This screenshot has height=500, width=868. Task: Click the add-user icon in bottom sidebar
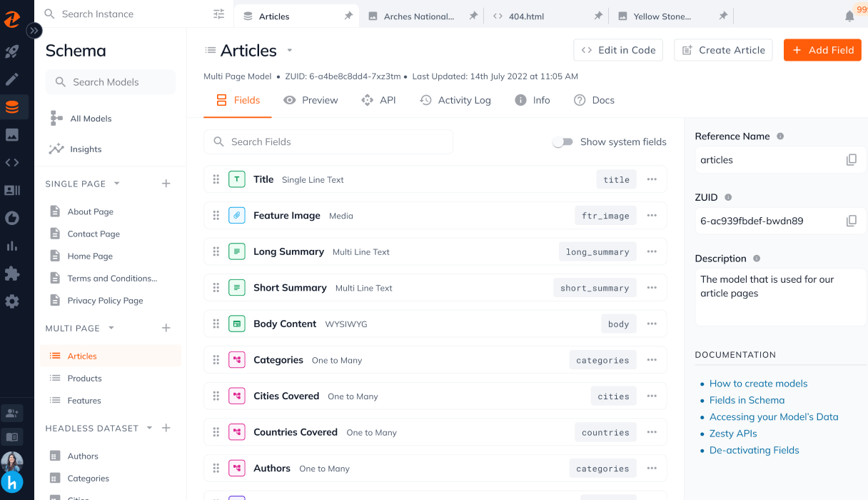(x=12, y=413)
